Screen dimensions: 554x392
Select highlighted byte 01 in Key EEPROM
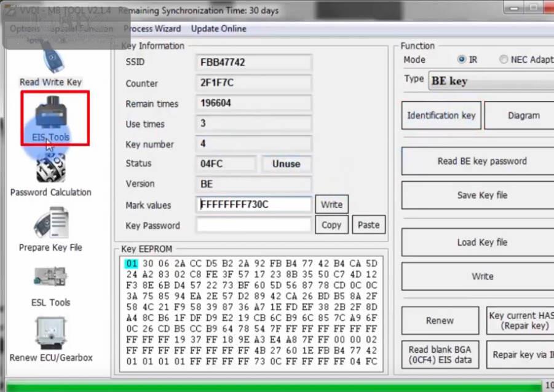click(132, 264)
